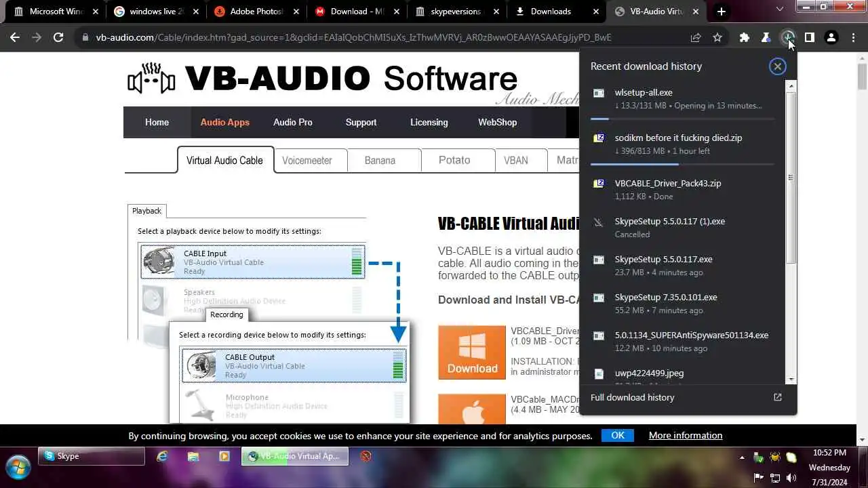Open the Licensing menu item
The height and width of the screenshot is (488, 868).
tap(429, 122)
